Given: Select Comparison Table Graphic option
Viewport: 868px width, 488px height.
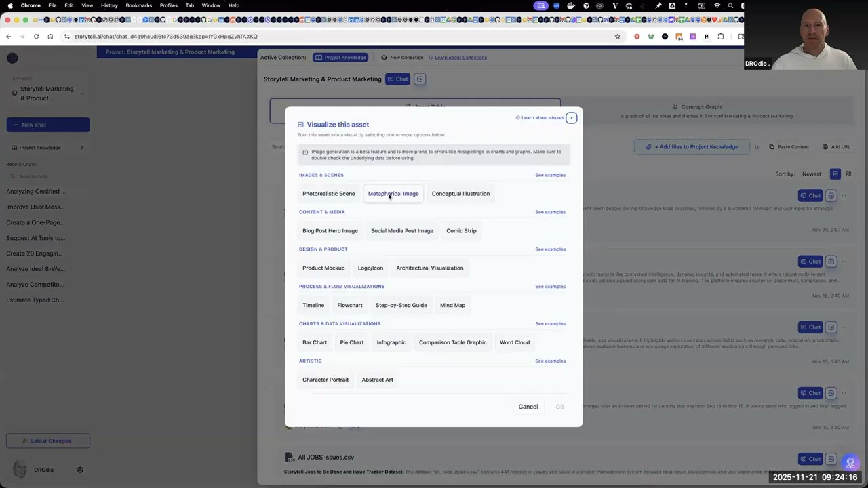Looking at the screenshot, I should click(x=452, y=343).
